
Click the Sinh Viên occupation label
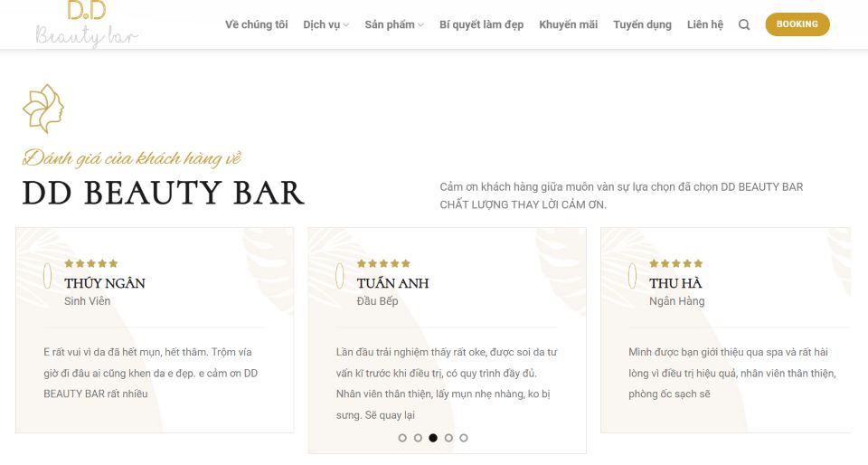pyautogui.click(x=88, y=301)
